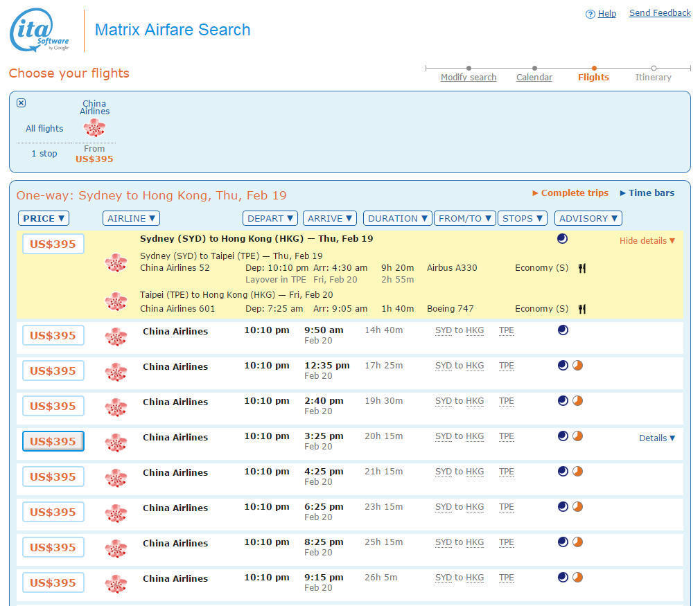The width and height of the screenshot is (700, 606).
Task: Switch to Complete trips view
Action: (x=570, y=193)
